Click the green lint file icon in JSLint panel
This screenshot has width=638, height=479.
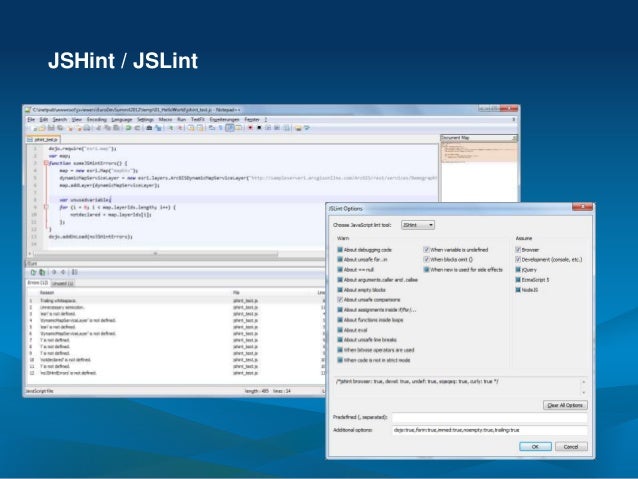click(33, 272)
